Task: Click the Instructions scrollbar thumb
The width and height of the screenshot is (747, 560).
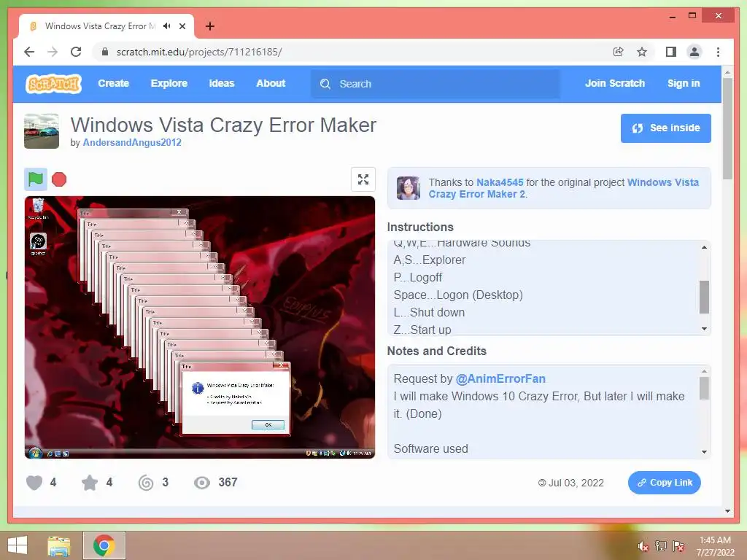Action: coord(704,297)
